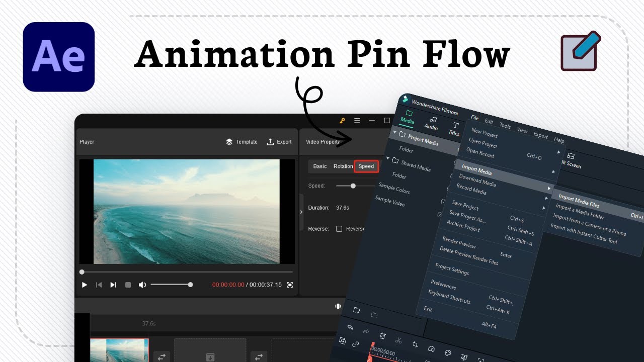Click the Export button in Player header

point(279,142)
